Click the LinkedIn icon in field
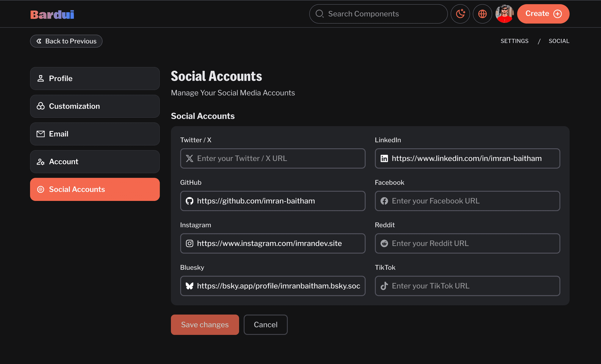The height and width of the screenshot is (364, 601). click(384, 159)
